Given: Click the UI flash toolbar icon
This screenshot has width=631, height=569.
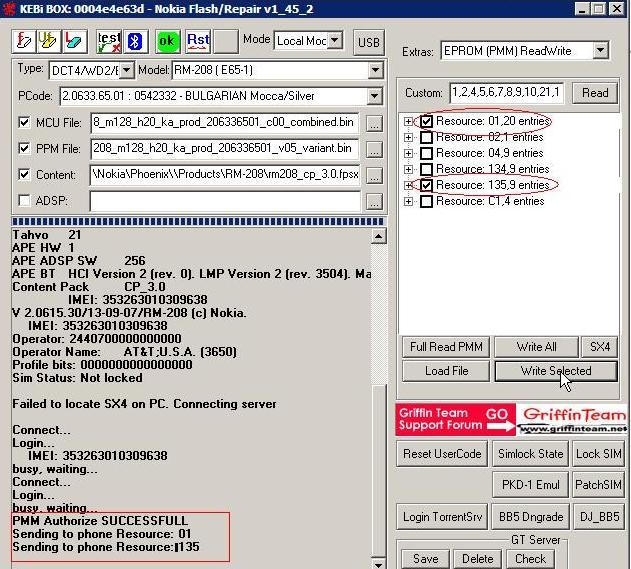Looking at the screenshot, I should pos(49,41).
